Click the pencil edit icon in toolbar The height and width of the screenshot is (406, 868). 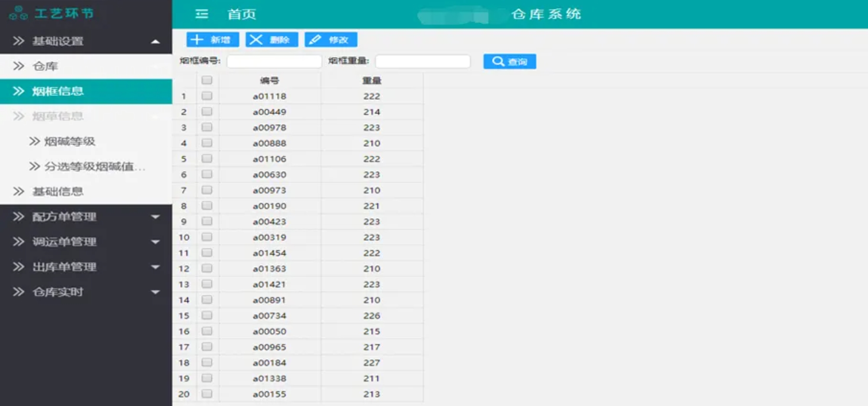(315, 40)
